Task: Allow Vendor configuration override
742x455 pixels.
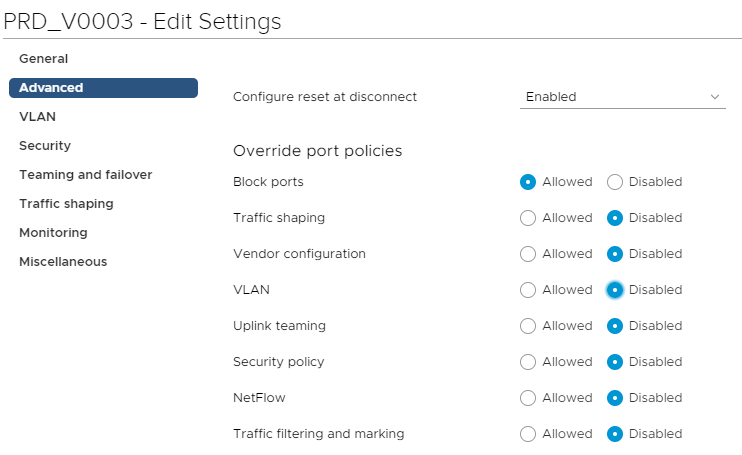Action: [528, 254]
